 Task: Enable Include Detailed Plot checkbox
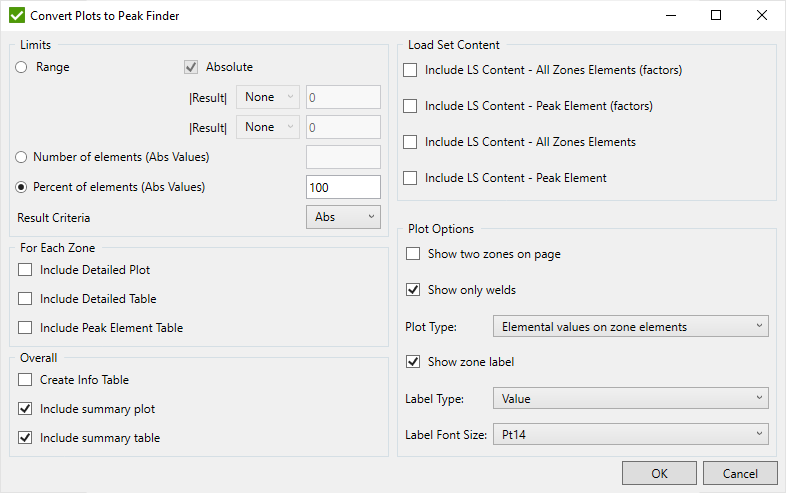point(25,270)
